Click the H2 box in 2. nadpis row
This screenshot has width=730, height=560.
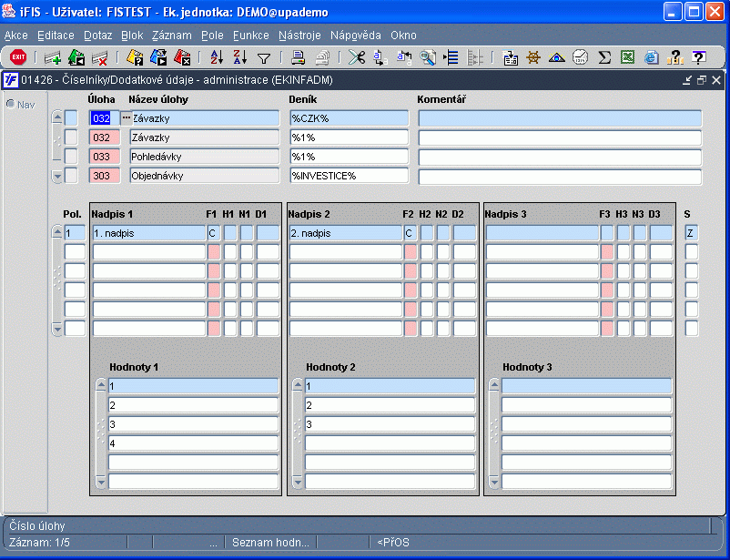(x=427, y=233)
